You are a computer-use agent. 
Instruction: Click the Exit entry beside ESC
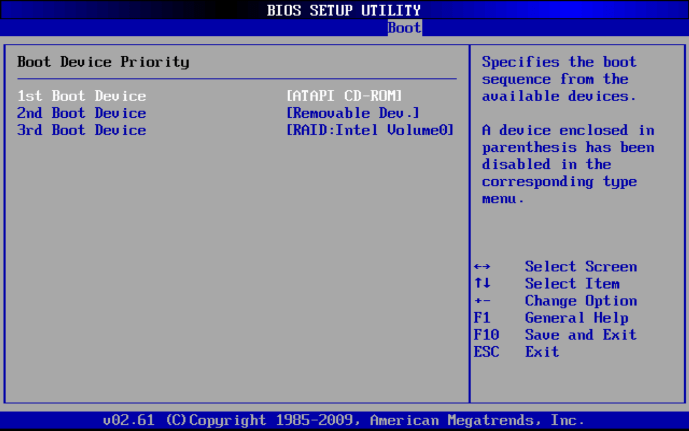[x=542, y=352]
